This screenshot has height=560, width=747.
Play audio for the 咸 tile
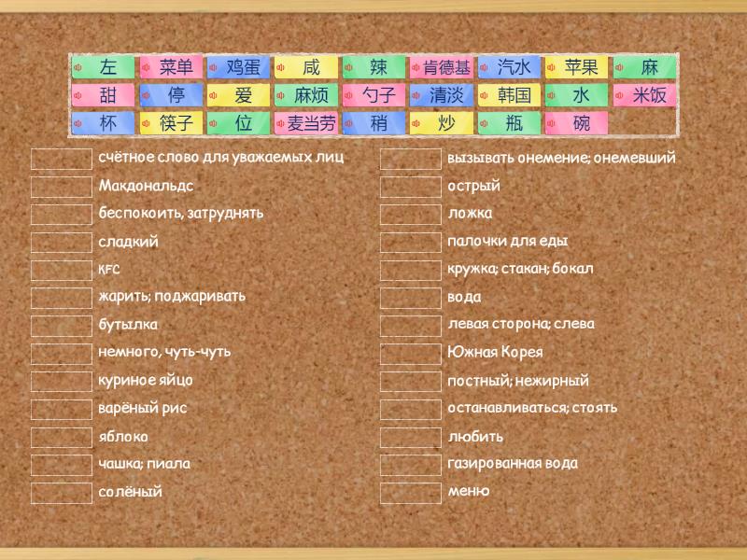click(281, 67)
